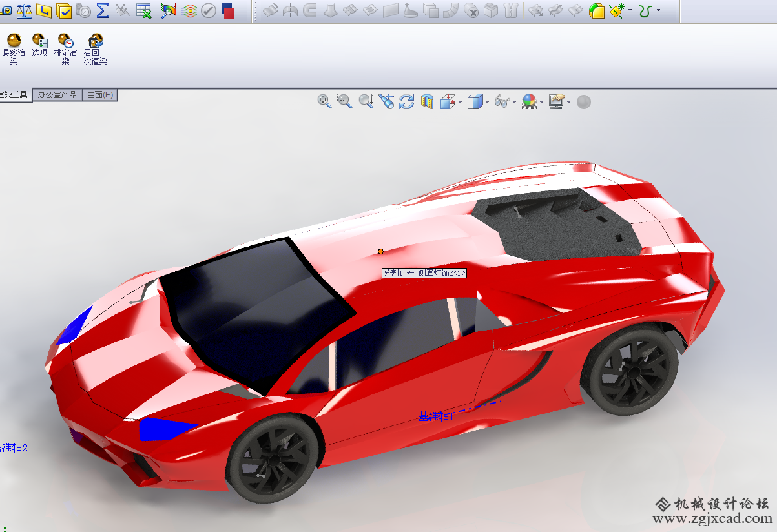This screenshot has height=532, width=777.
Task: Click the Reference Geometry icon
Action: point(617,10)
